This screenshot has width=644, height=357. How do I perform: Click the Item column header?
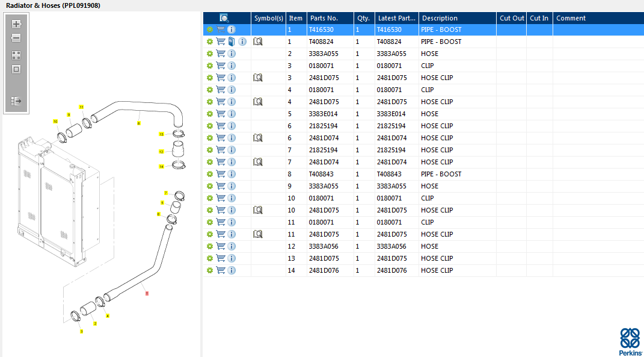point(295,18)
